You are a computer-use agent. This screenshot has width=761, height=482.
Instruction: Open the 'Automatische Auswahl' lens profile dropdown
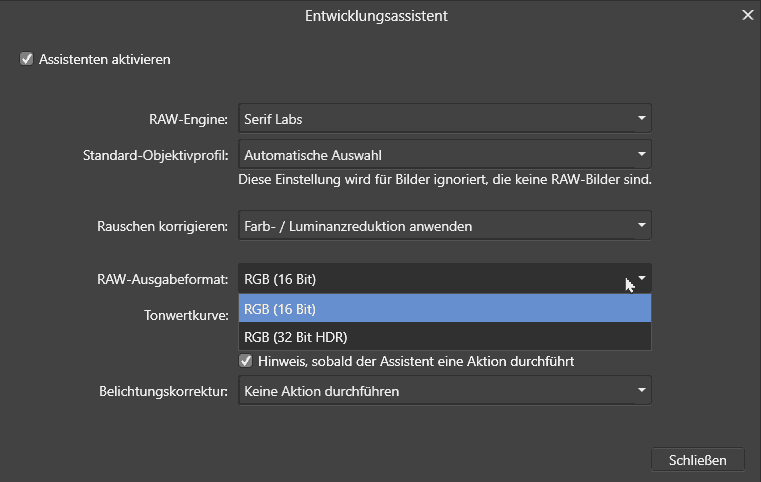point(430,155)
